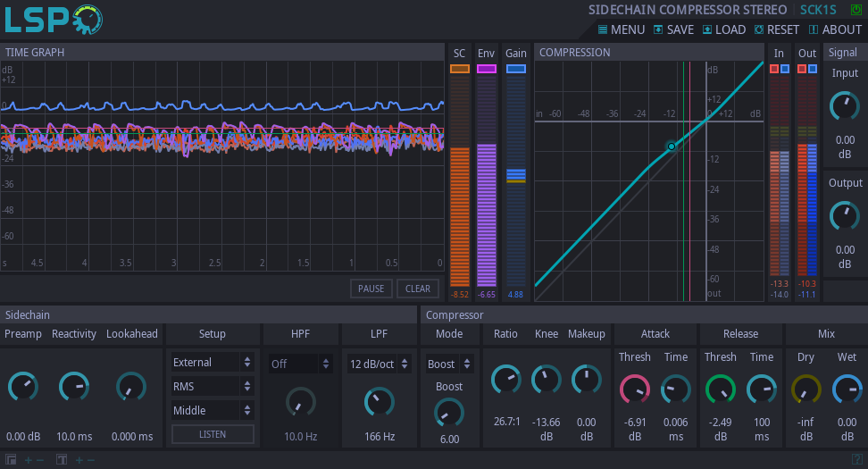The width and height of the screenshot is (868, 469).
Task: Click the LOAD icon
Action: click(x=707, y=29)
